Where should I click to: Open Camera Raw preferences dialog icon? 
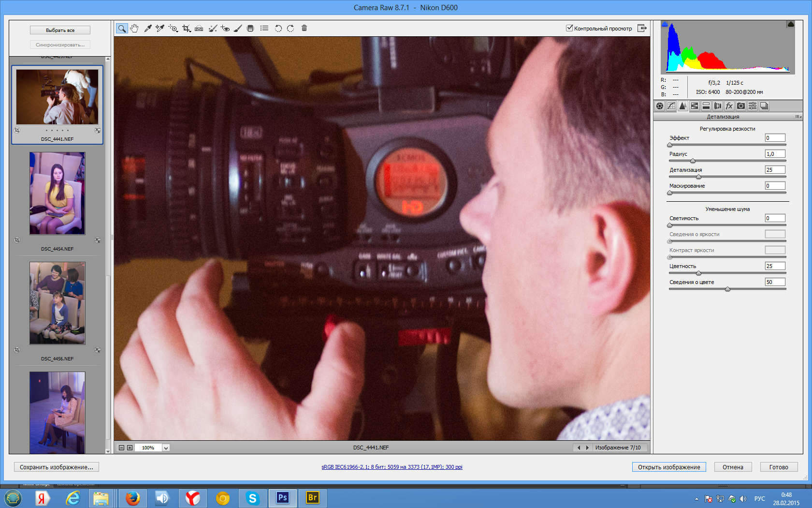(264, 28)
